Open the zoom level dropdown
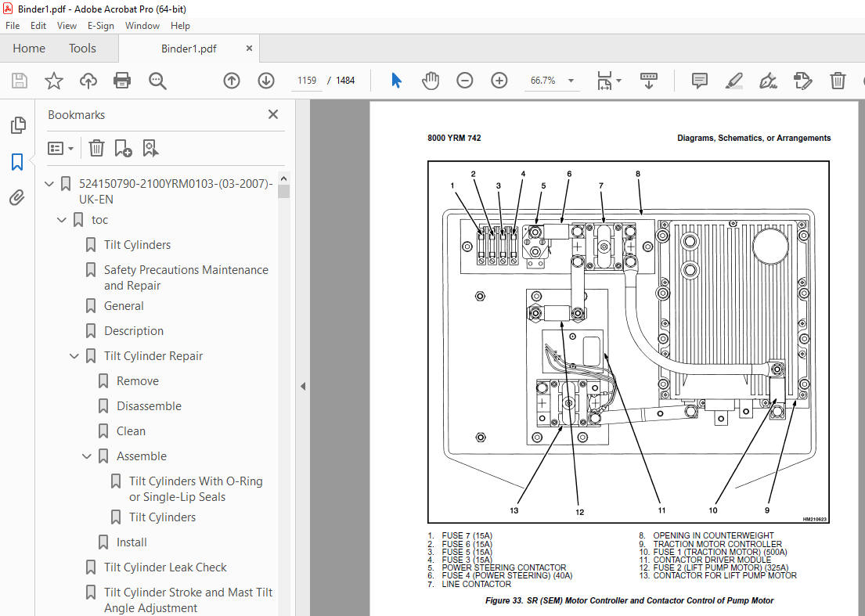 pyautogui.click(x=571, y=81)
